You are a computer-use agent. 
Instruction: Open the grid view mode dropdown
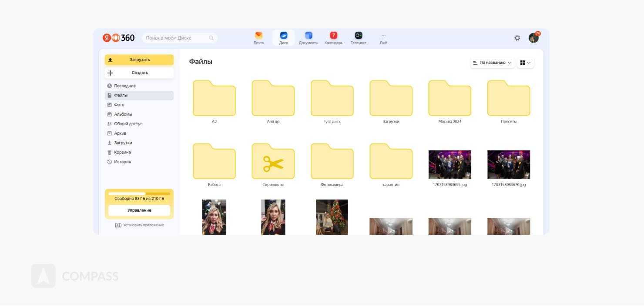click(x=525, y=63)
